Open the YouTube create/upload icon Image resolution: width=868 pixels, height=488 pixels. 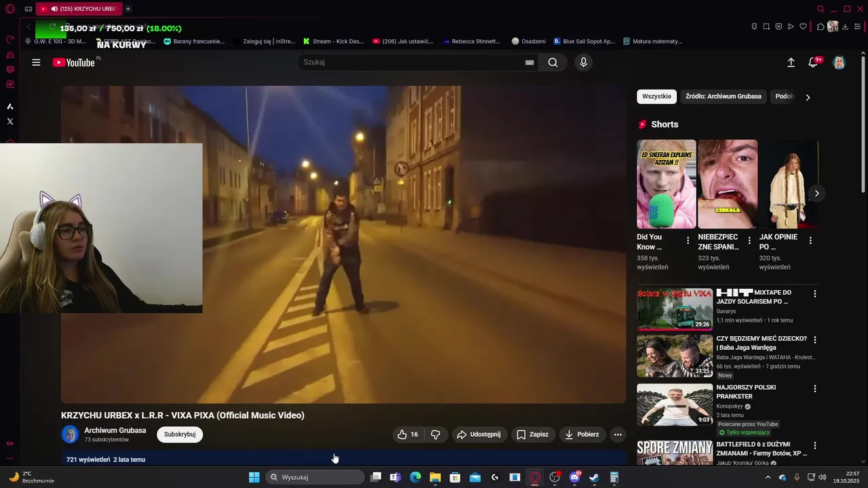coord(791,62)
